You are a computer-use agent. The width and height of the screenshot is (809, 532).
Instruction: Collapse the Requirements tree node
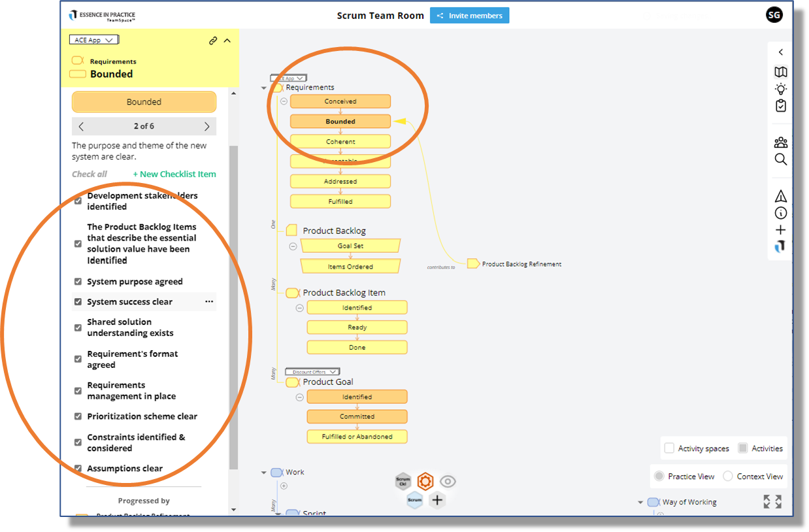pos(264,88)
